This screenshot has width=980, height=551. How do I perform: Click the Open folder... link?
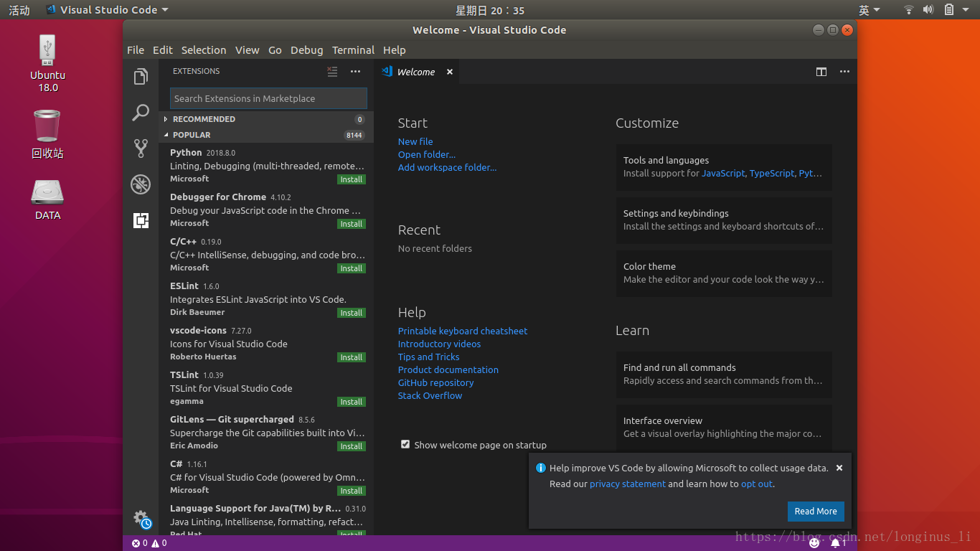tap(427, 154)
